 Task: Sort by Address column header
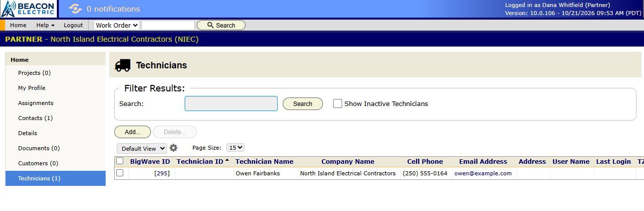532,161
